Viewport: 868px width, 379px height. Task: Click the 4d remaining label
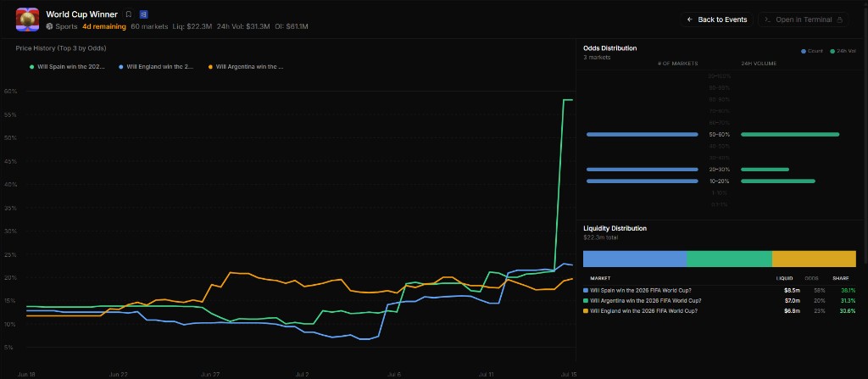pyautogui.click(x=104, y=26)
